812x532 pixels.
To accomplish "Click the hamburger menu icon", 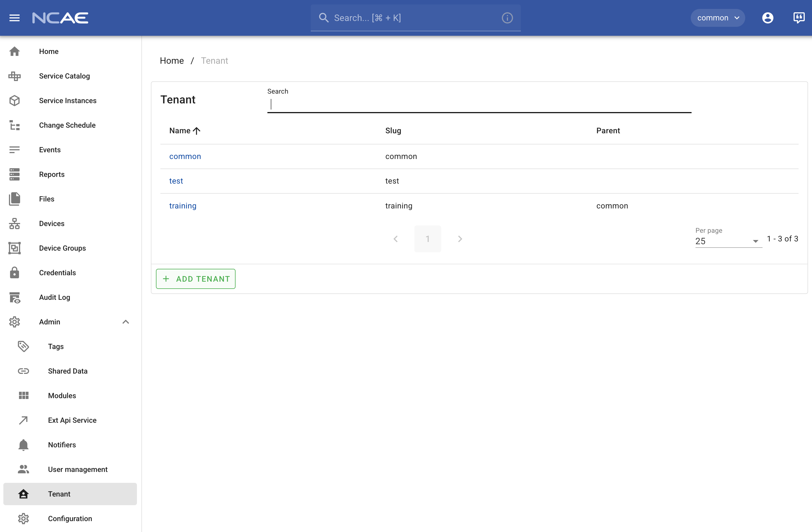I will click(14, 18).
